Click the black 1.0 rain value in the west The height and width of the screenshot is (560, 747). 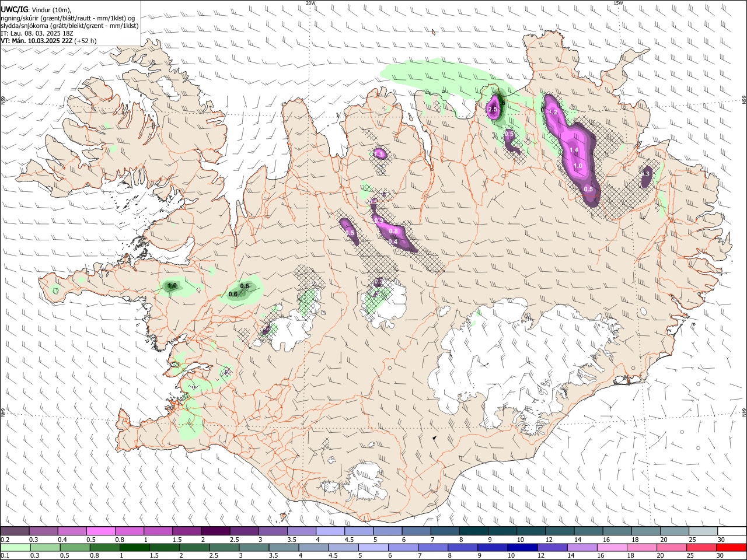(172, 286)
